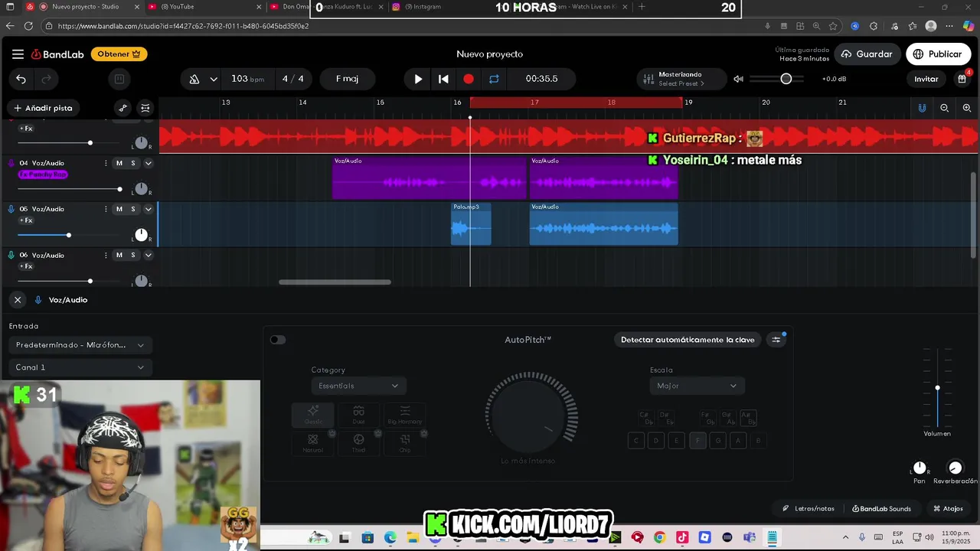Select Classic AutoPitch preset

pyautogui.click(x=312, y=416)
